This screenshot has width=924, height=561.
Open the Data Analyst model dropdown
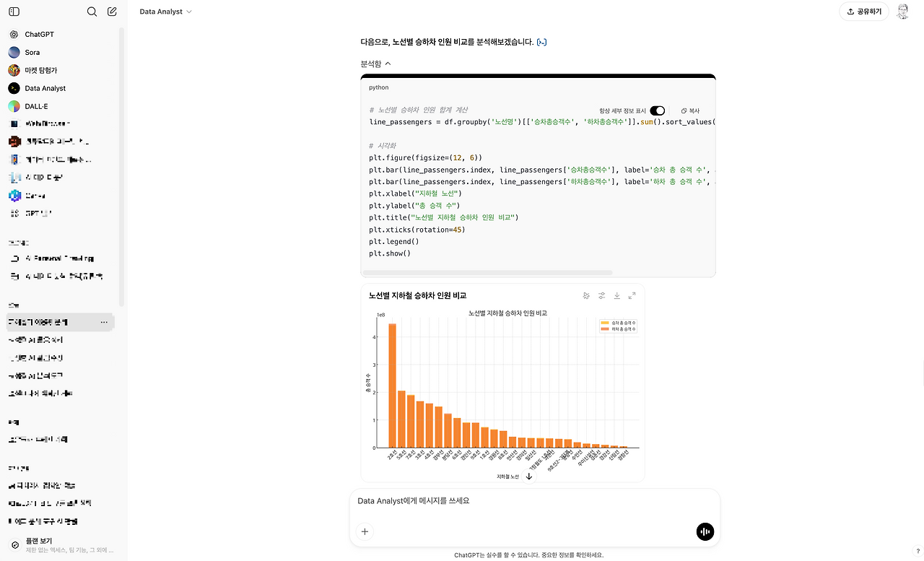(x=165, y=11)
